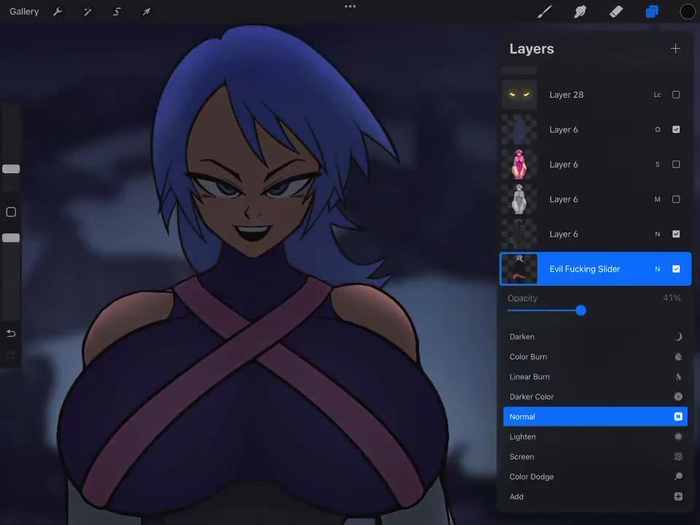Activate the Transform arrow tool
The image size is (700, 525).
pyautogui.click(x=146, y=12)
